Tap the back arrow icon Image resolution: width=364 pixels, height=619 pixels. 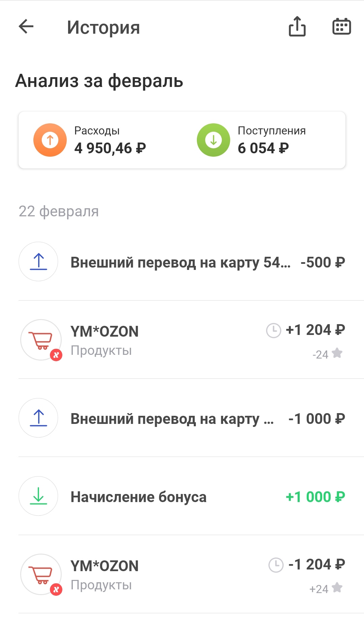click(26, 27)
